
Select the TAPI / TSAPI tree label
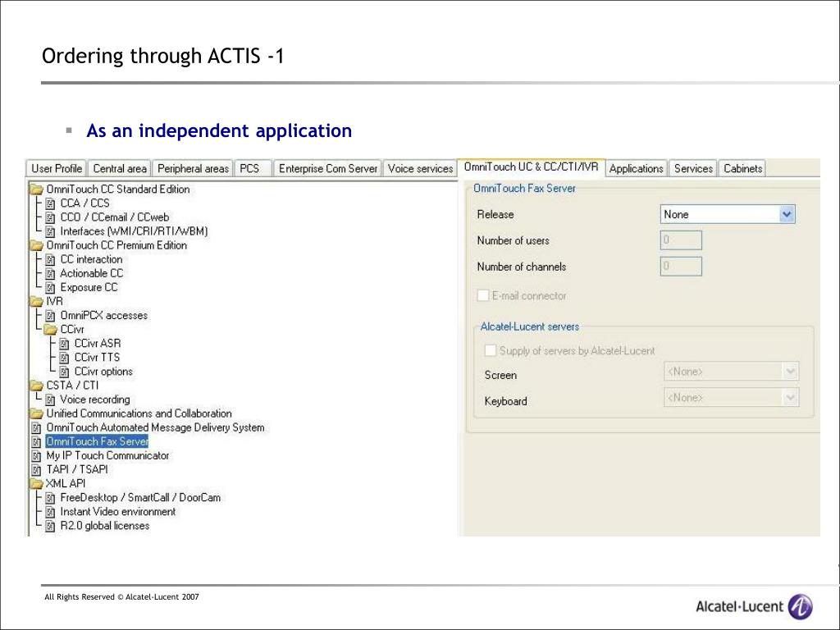point(77,469)
